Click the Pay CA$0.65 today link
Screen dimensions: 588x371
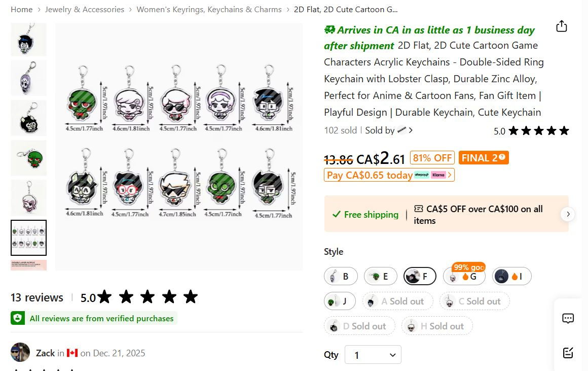tap(369, 175)
